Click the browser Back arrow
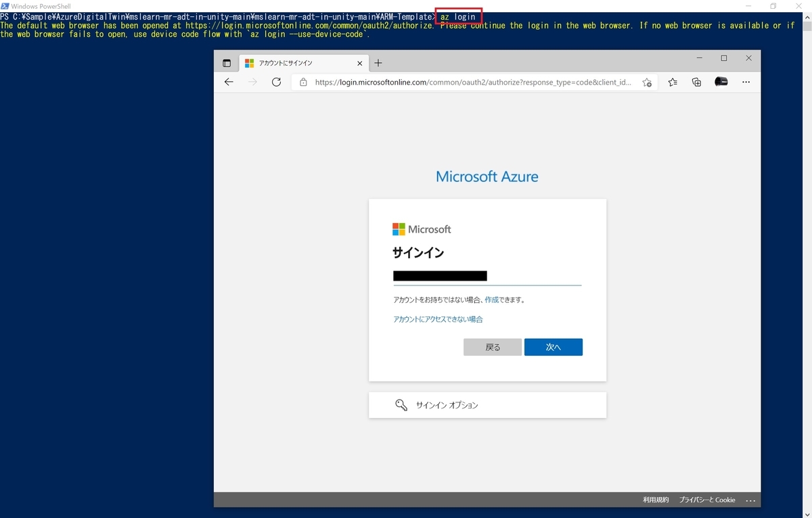Viewport: 812px width, 518px height. coord(229,82)
